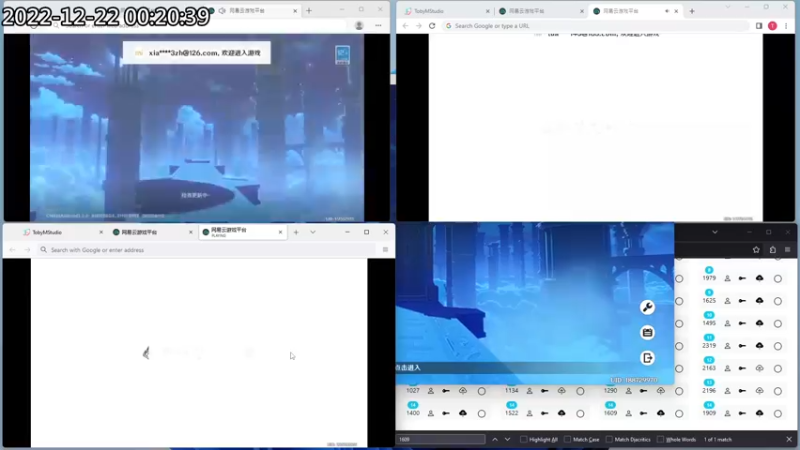
Task: Open the hamburger menu in bottom-left browser
Action: point(385,249)
